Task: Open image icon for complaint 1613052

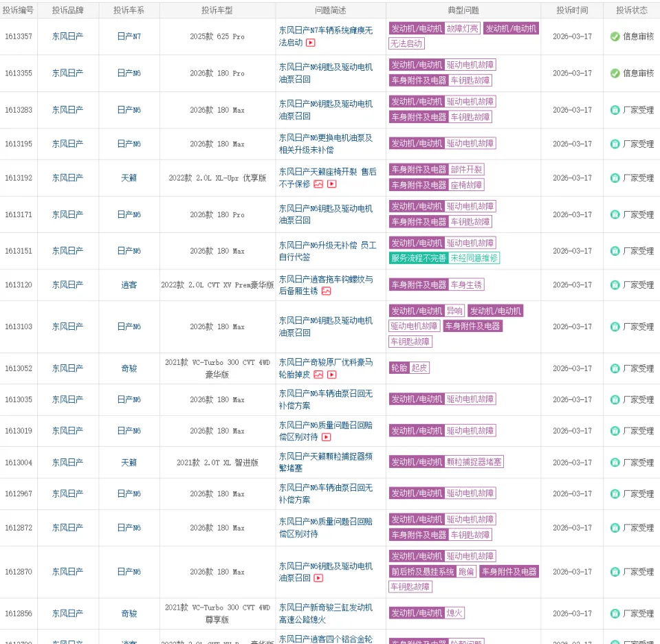Action: click(318, 375)
